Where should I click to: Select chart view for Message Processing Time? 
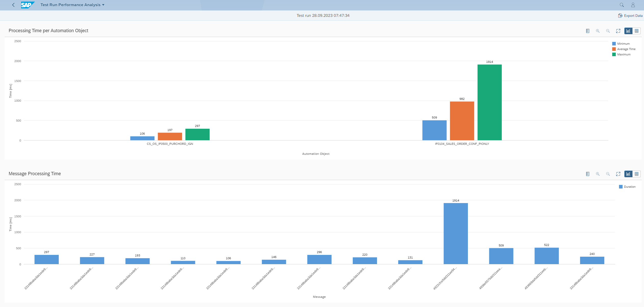point(628,174)
